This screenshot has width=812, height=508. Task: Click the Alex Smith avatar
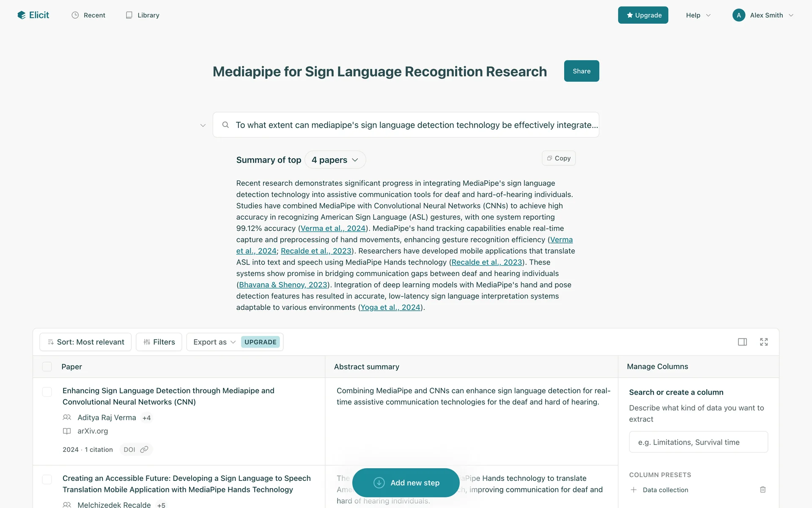(738, 15)
